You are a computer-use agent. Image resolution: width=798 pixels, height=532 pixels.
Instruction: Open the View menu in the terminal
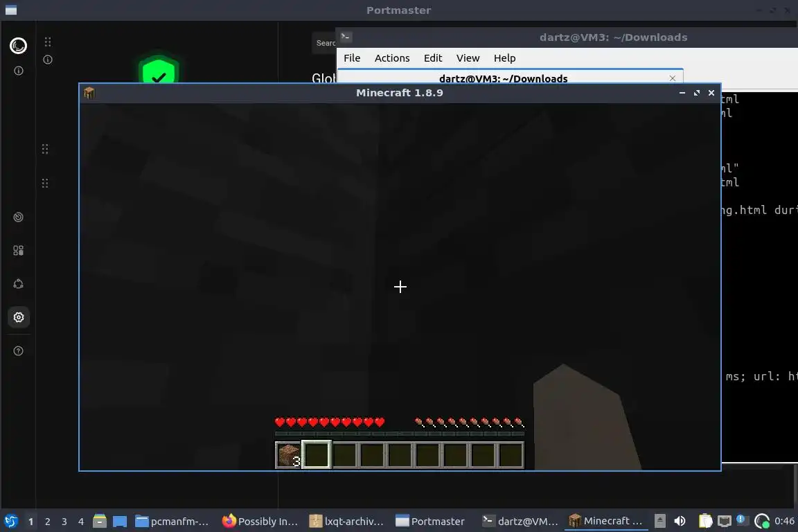[x=468, y=58]
